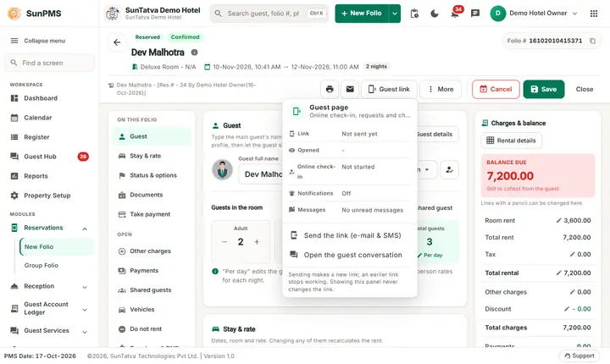This screenshot has width=610, height=364.
Task: Expand the New Folio dropdown arrow
Action: tap(395, 14)
